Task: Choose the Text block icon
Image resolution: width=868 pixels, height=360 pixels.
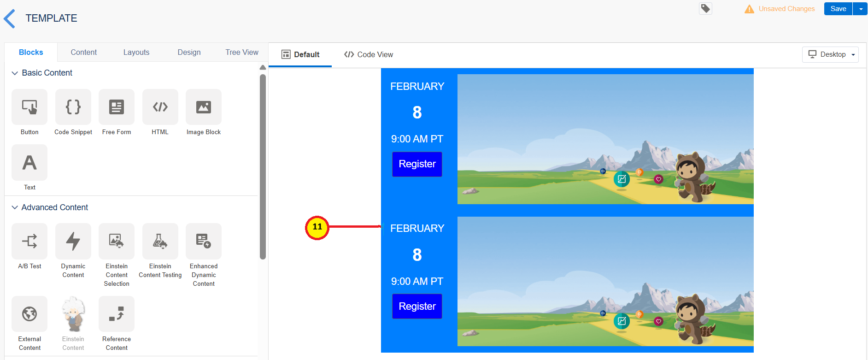Action: (x=29, y=163)
